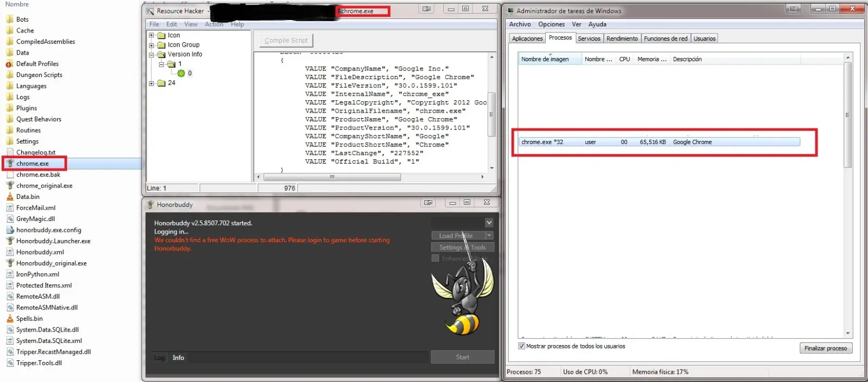Click the horizontal scrollbar in the script editor
Viewport: 868px width, 382px height.
point(332,177)
